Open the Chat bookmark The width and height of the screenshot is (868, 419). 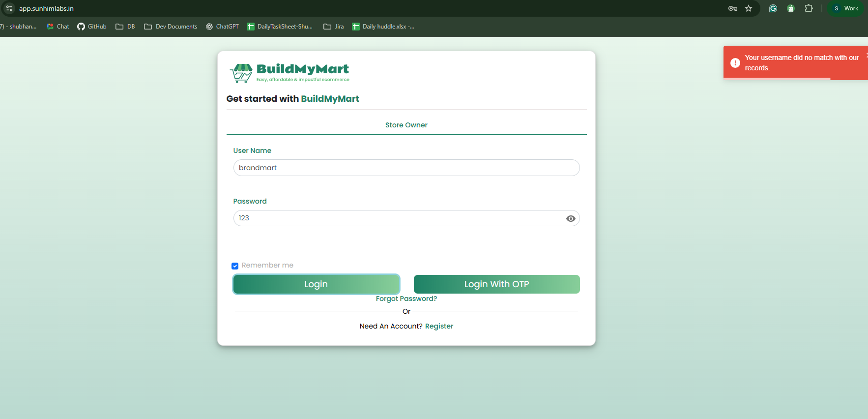tap(58, 27)
